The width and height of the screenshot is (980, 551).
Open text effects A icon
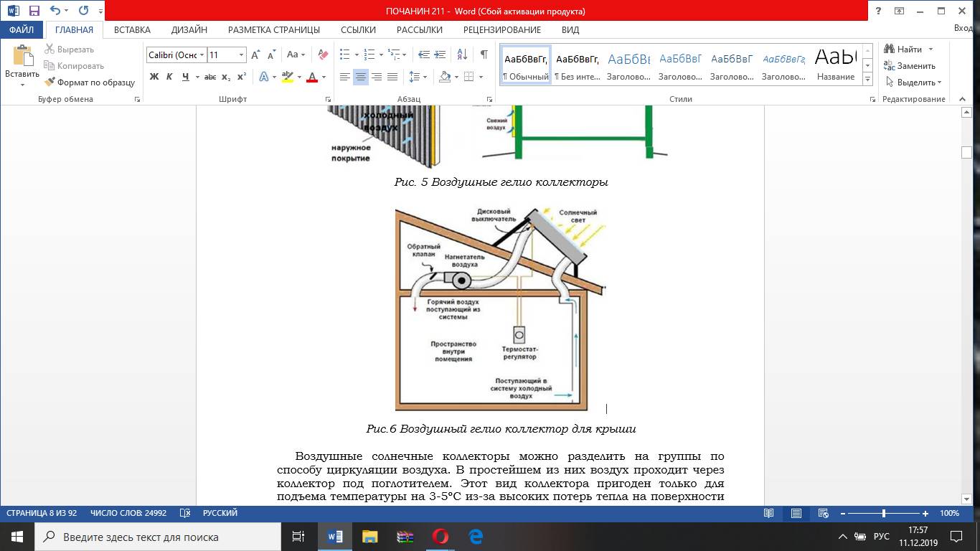pyautogui.click(x=264, y=77)
